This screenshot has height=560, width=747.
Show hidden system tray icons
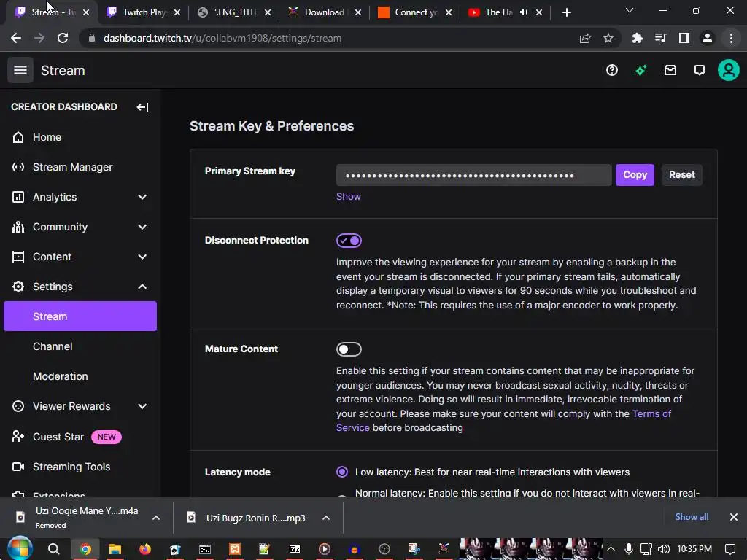click(x=611, y=549)
